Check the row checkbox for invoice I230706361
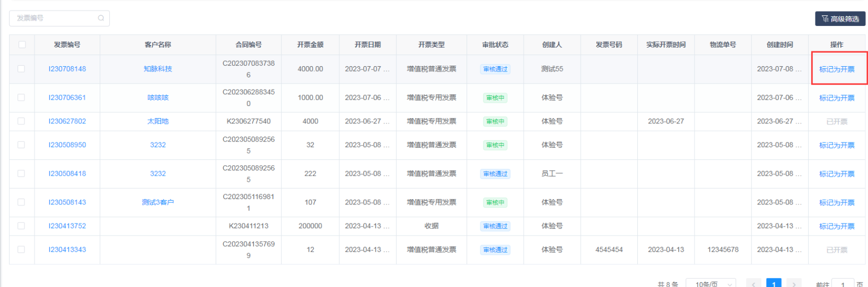 (x=21, y=97)
